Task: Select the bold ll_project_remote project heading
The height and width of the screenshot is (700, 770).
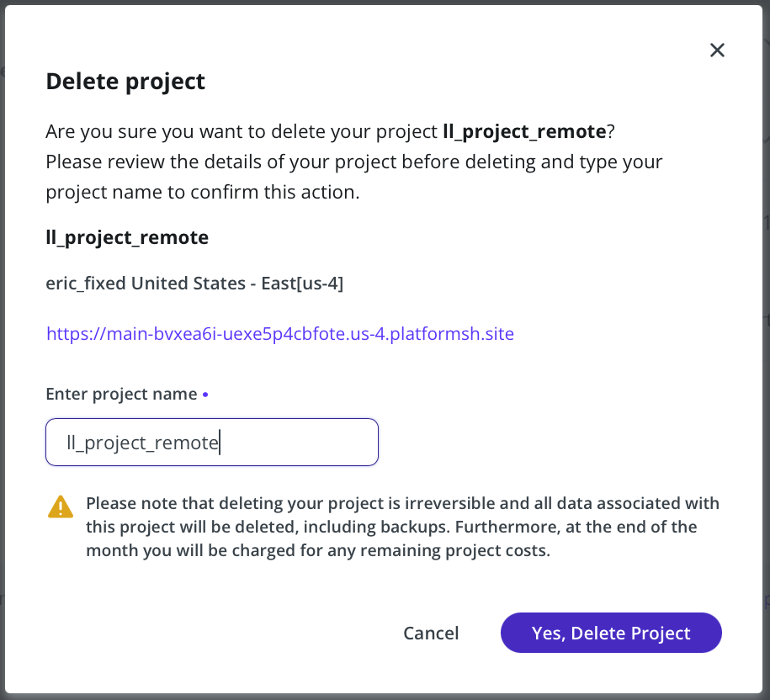Action: (x=126, y=237)
